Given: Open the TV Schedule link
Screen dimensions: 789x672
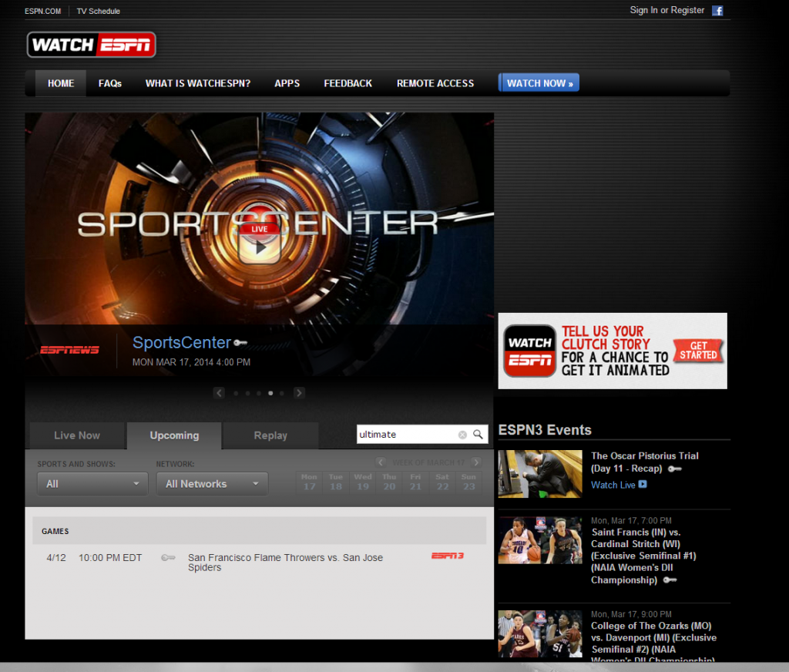Looking at the screenshot, I should [x=98, y=11].
